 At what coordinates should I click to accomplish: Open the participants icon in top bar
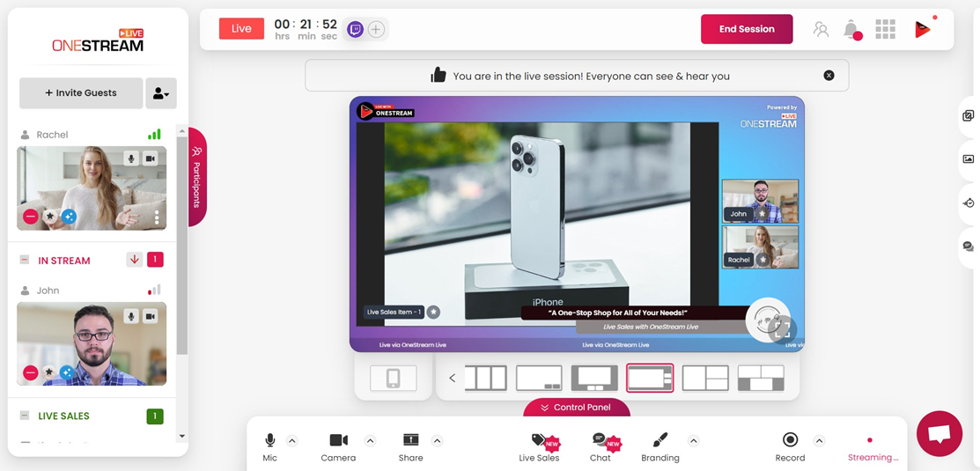(x=821, y=29)
